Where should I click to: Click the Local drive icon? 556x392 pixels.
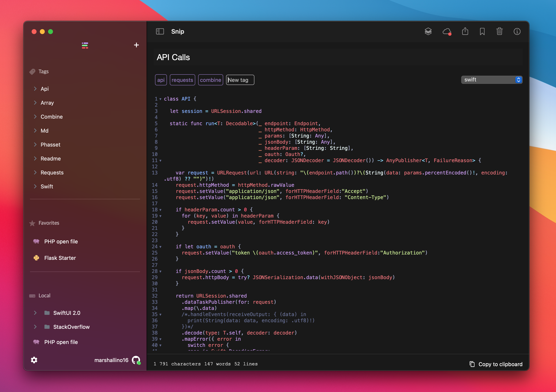pos(32,296)
